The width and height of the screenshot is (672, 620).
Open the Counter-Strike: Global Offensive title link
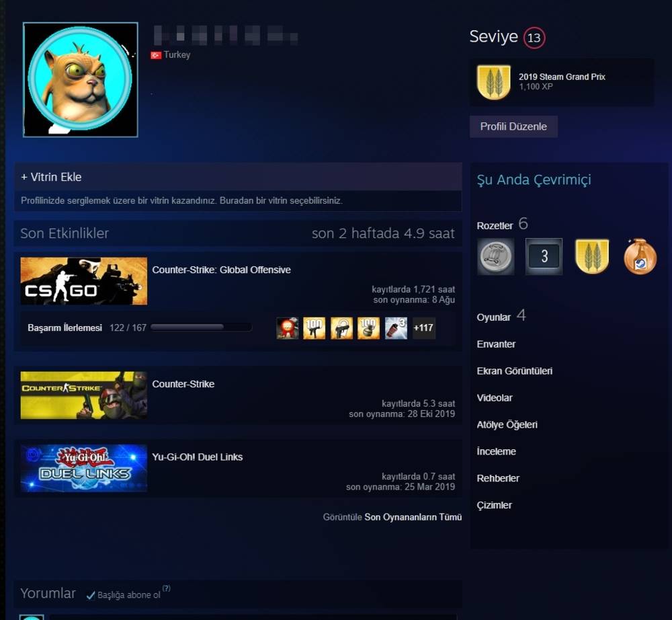[221, 270]
